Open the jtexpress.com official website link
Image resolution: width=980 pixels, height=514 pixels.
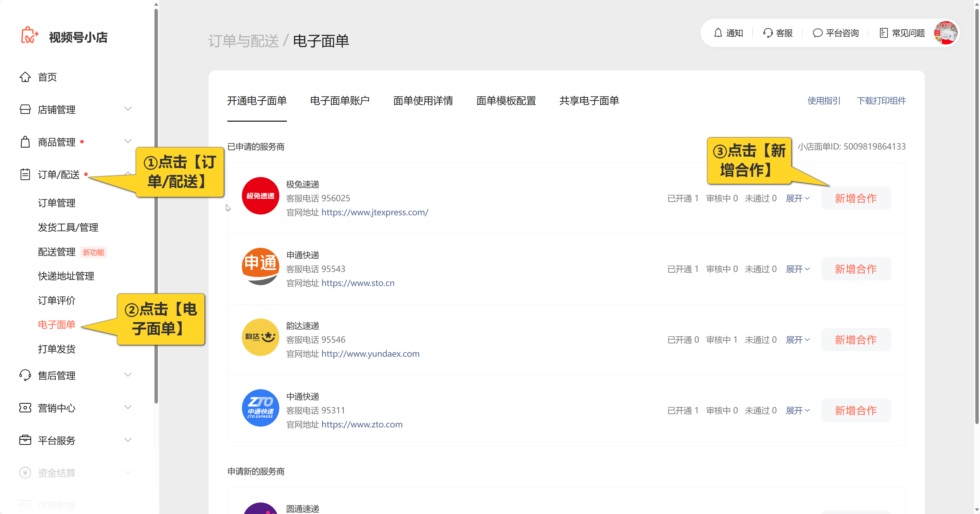[375, 212]
